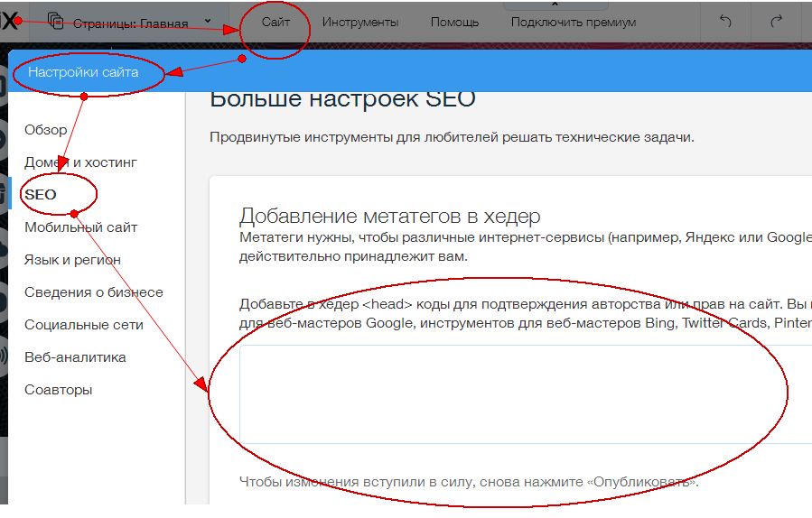Click the collapse arrow above the top bar
Viewport: 812px width, 518px height.
[x=555, y=3]
